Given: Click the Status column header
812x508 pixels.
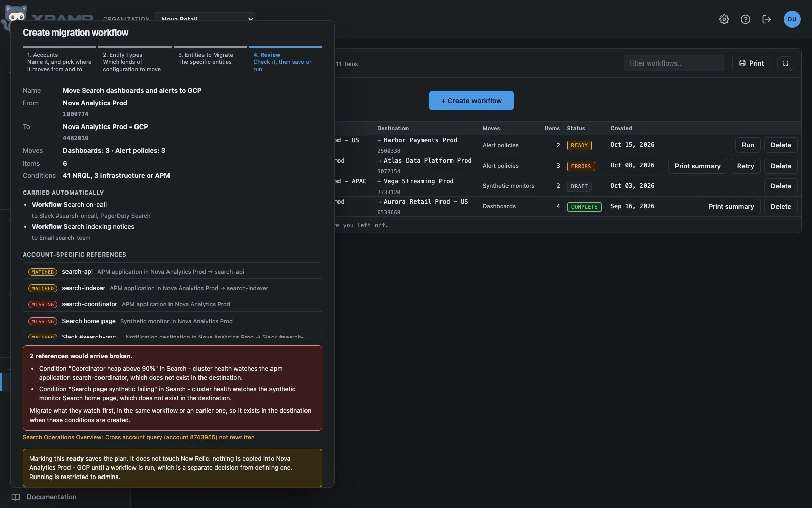Looking at the screenshot, I should click(x=576, y=128).
